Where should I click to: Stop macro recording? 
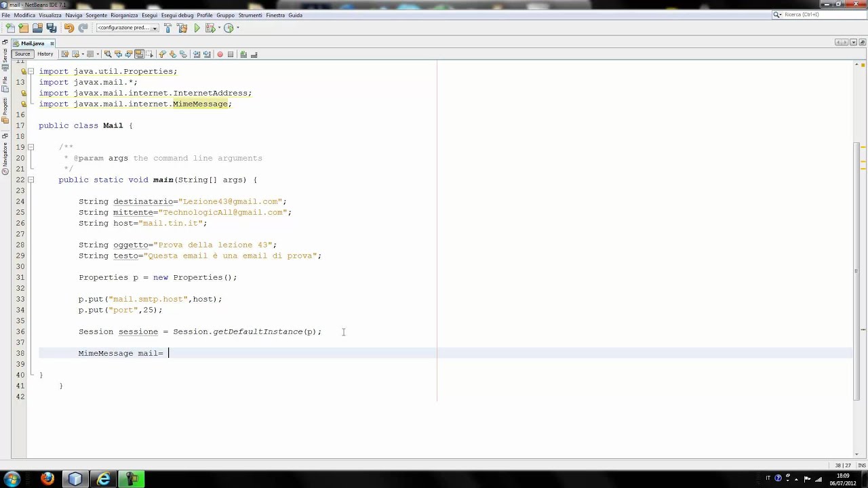coord(231,54)
